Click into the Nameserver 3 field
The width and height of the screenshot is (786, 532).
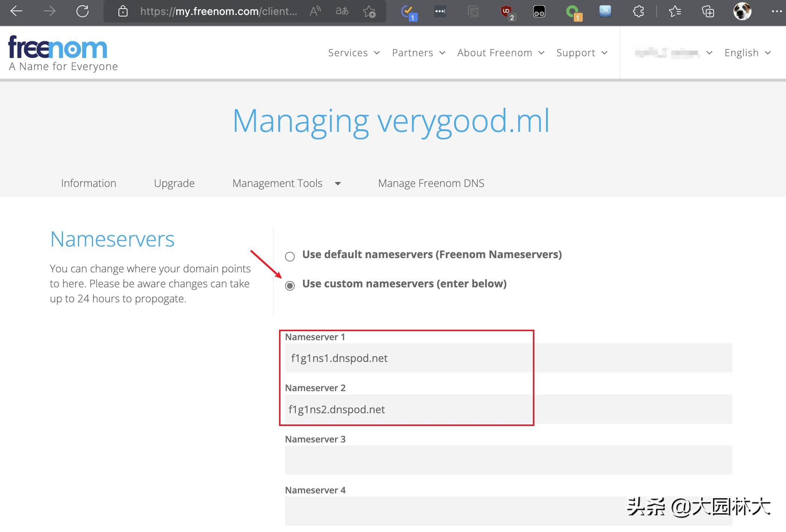tap(508, 460)
